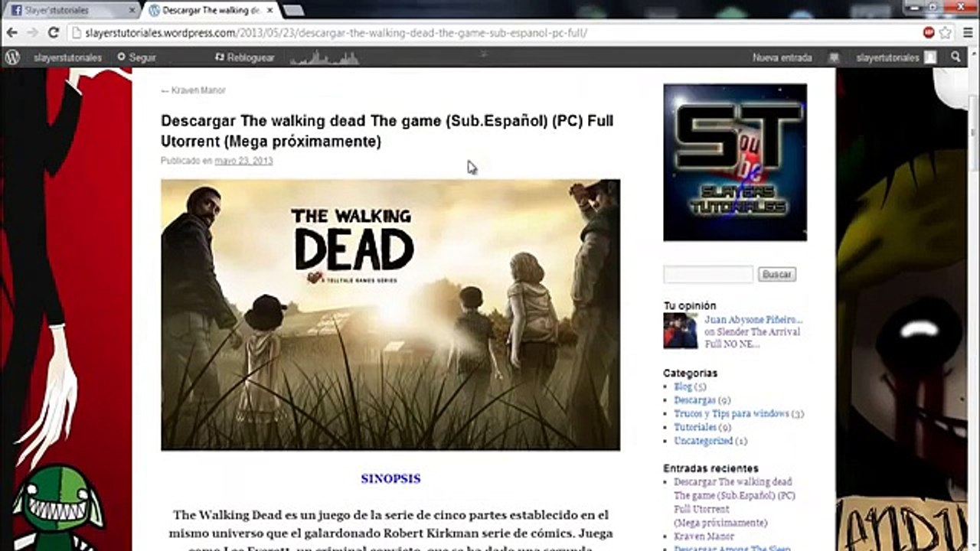The image size is (980, 551).
Task: Open commenter avatar under Tu opinión
Action: [x=680, y=331]
